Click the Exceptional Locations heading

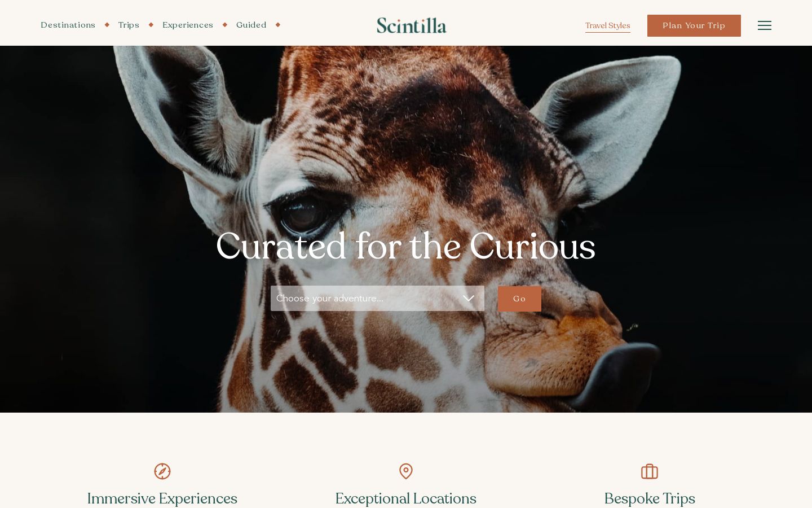click(406, 499)
